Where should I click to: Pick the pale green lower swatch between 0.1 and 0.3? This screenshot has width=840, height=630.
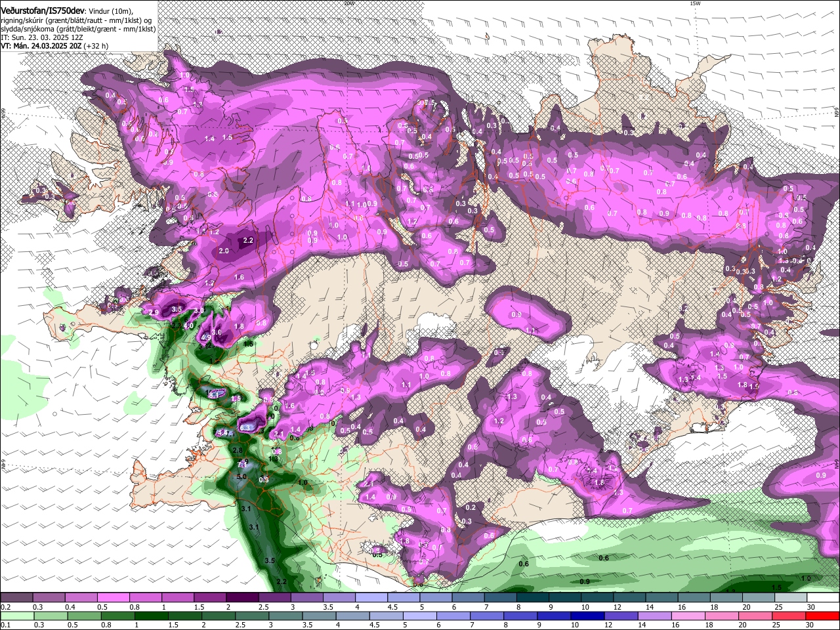(16, 616)
